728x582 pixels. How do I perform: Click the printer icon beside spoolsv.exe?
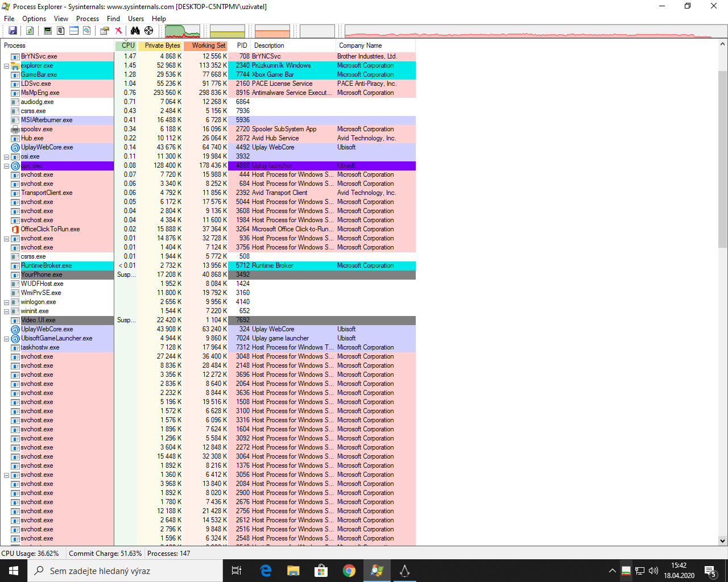click(15, 129)
